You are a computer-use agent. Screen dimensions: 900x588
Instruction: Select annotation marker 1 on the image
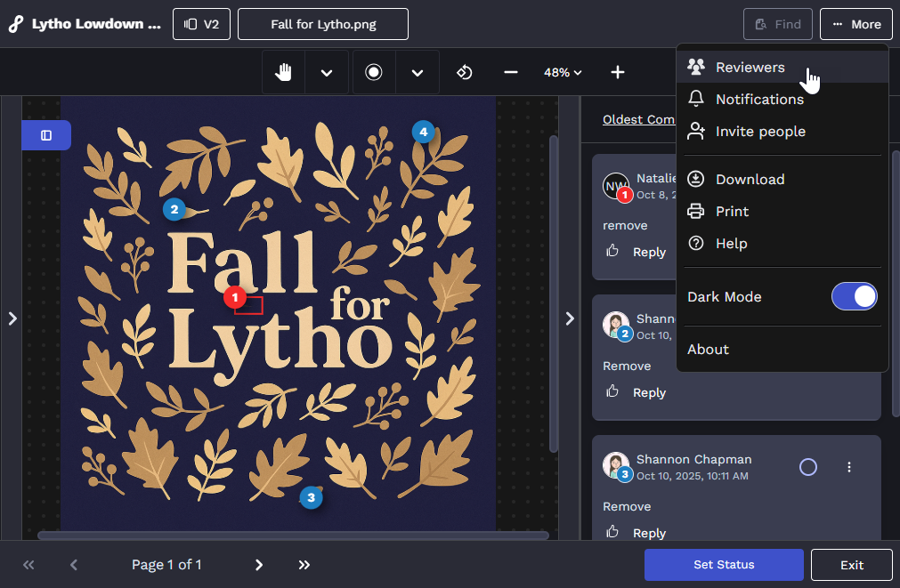[235, 297]
